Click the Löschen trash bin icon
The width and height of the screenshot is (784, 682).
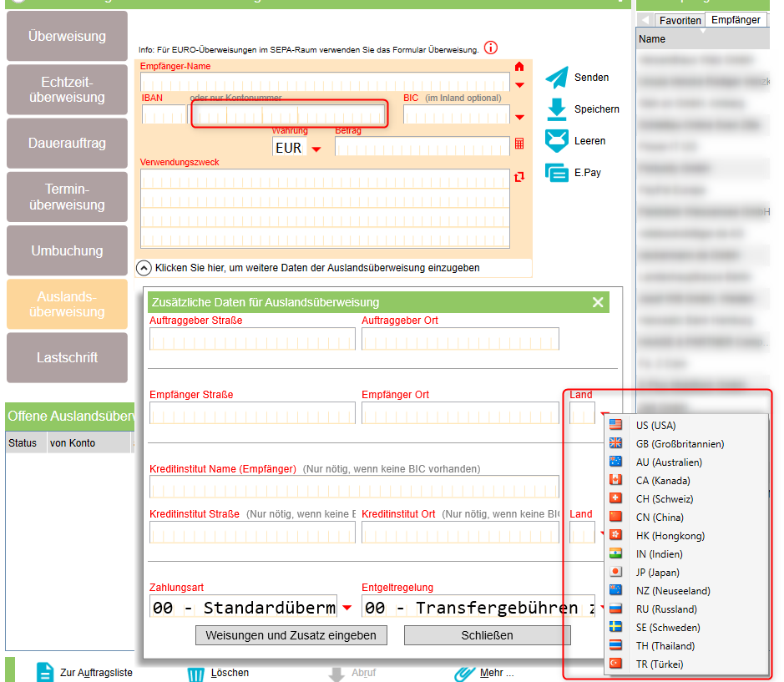pos(195,674)
